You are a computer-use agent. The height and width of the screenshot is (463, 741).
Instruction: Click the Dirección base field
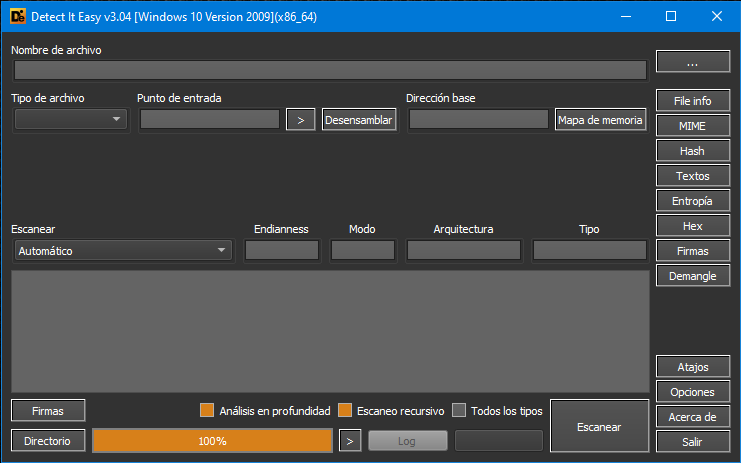click(x=479, y=119)
